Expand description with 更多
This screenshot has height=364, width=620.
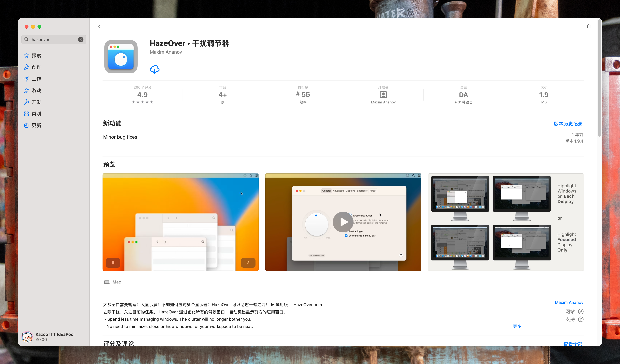pos(517,326)
